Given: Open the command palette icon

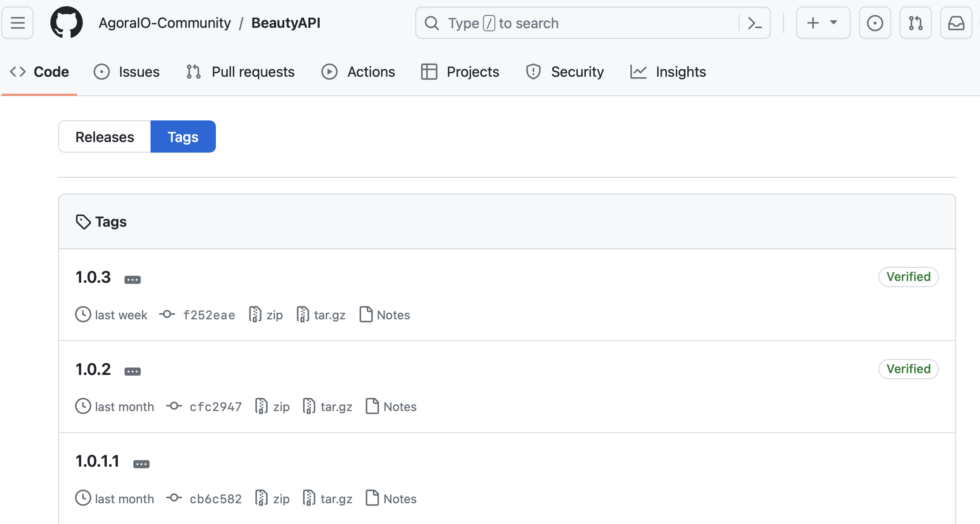Looking at the screenshot, I should (x=755, y=23).
